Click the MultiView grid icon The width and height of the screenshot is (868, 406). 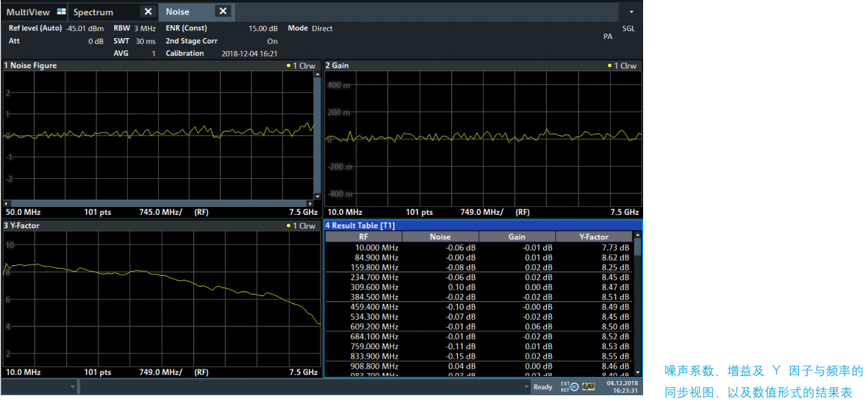61,12
